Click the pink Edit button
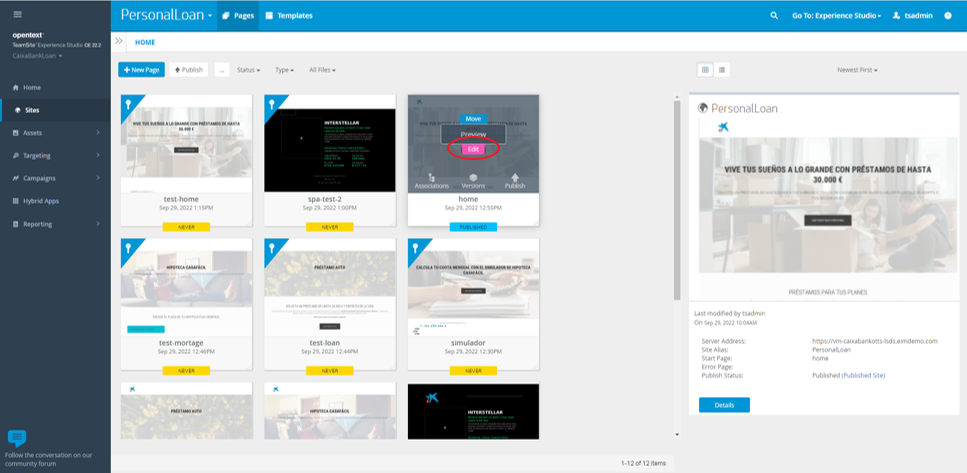967x473 pixels. [473, 149]
